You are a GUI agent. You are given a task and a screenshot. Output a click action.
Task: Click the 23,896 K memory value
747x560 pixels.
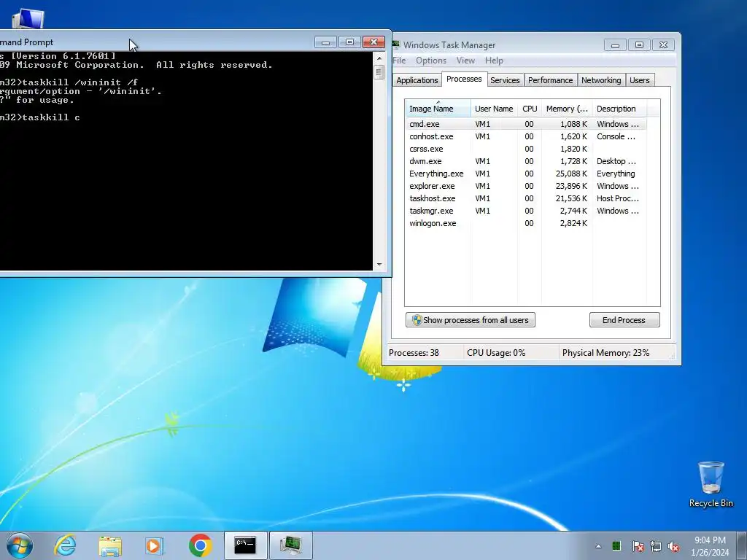571,186
